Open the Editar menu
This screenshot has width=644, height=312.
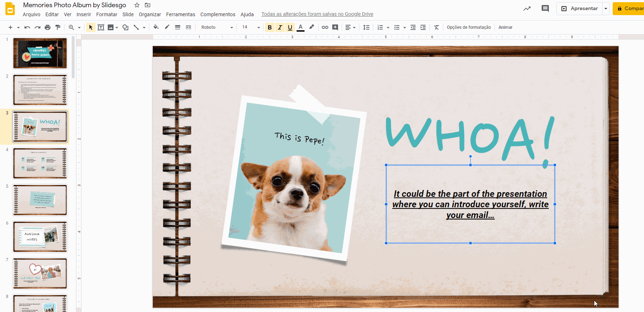coord(52,14)
